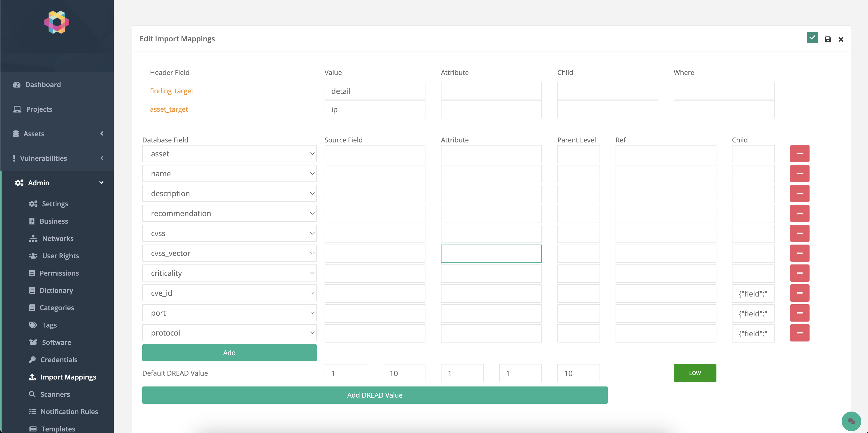Remove the protocol mapping row

click(800, 333)
